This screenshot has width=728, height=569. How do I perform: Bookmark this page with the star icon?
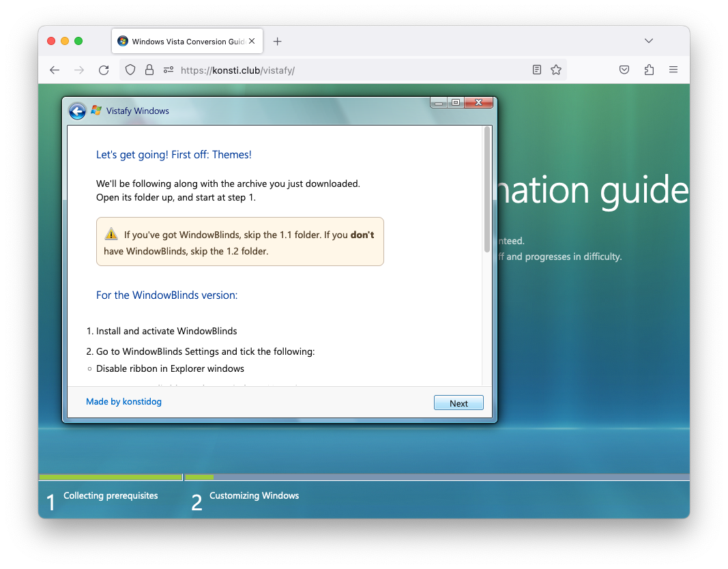pos(556,70)
